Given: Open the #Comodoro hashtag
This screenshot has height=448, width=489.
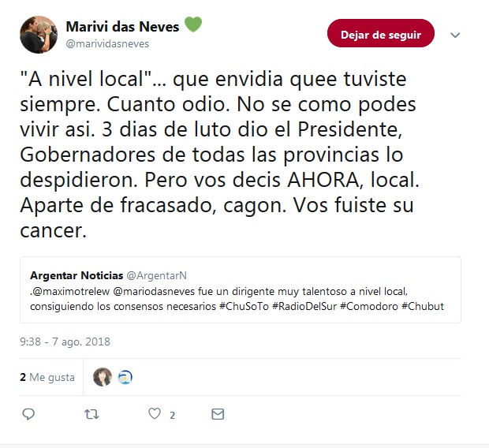Looking at the screenshot, I should point(369,307).
